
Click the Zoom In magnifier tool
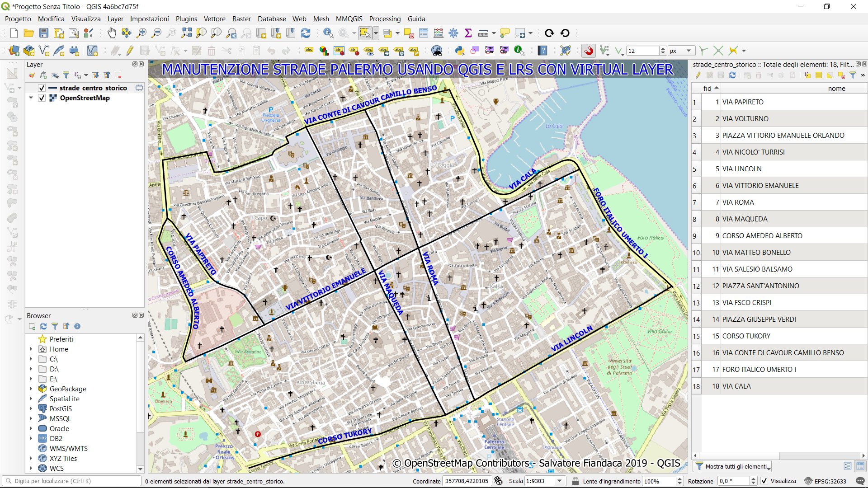click(x=142, y=33)
